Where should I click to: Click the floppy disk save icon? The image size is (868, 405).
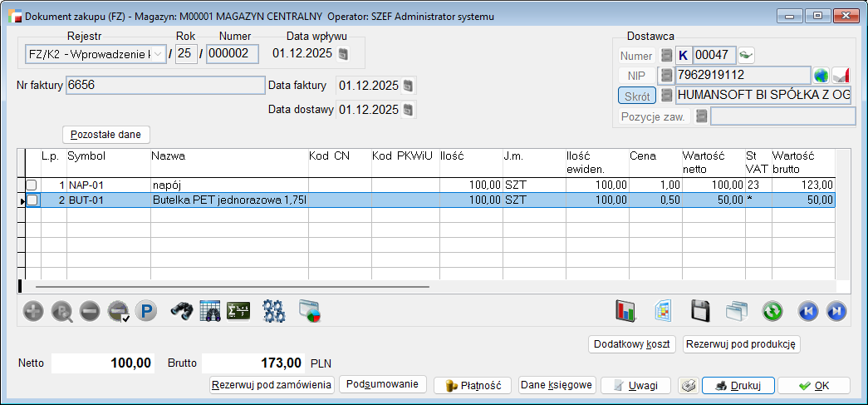coord(700,312)
